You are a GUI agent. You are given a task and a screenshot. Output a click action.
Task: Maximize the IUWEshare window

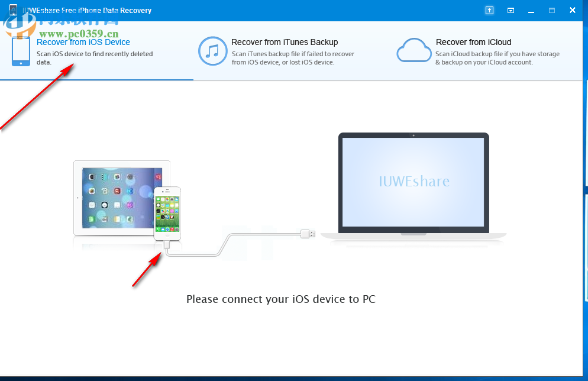[x=552, y=10]
